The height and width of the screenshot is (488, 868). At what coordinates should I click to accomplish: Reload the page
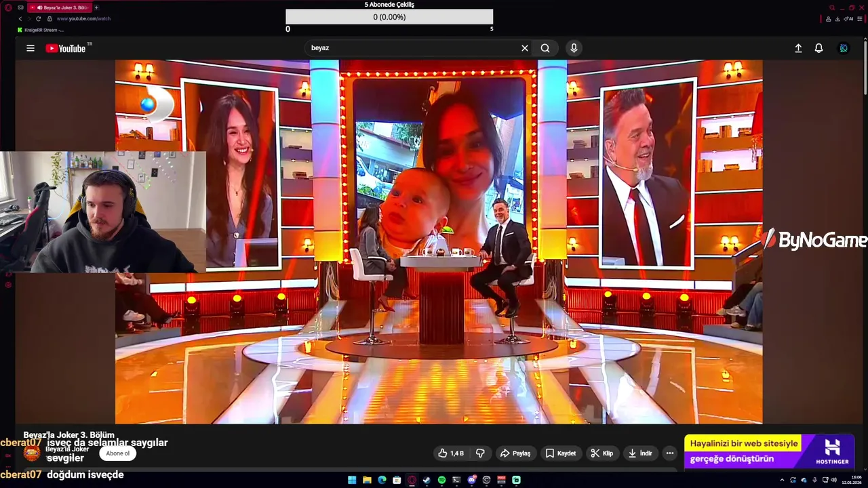38,19
